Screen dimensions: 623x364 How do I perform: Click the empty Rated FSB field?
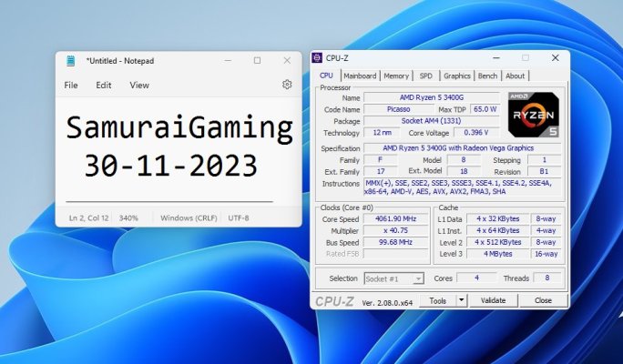395,254
